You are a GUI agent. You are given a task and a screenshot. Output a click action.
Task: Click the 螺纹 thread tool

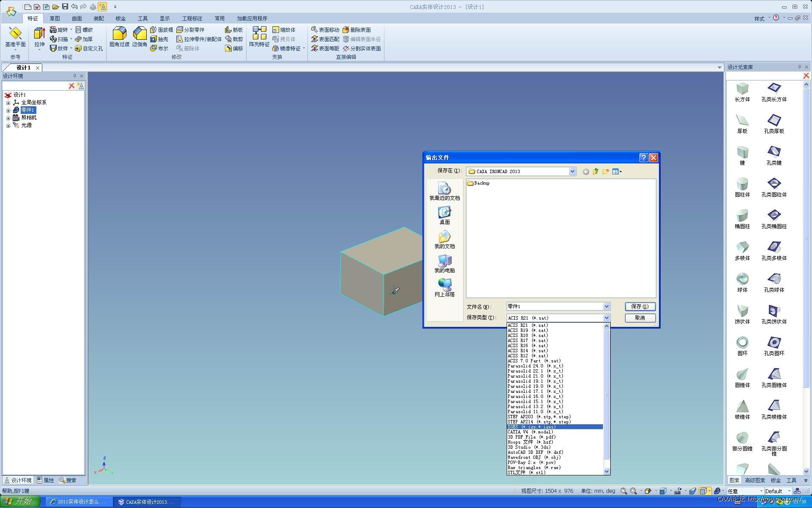click(84, 30)
